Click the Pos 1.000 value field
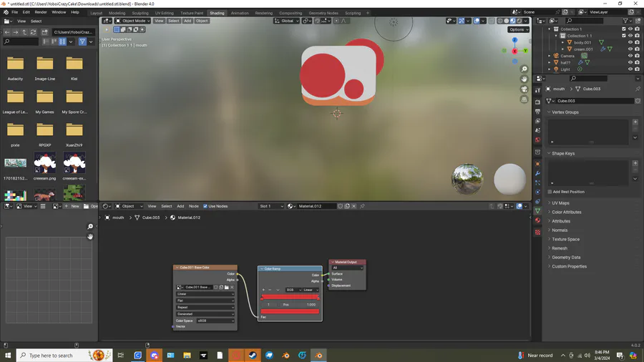This screenshot has width=644, height=362. tap(299, 305)
